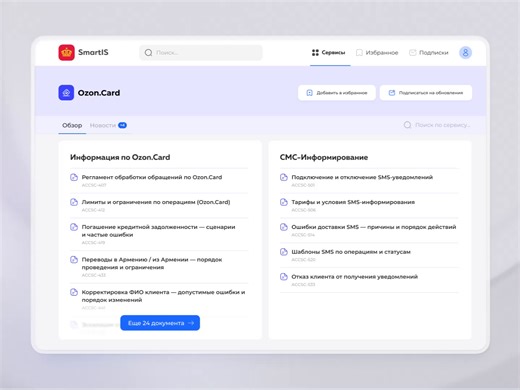
Task: Click document icon beside Погашение кредитной
Action: click(x=74, y=227)
